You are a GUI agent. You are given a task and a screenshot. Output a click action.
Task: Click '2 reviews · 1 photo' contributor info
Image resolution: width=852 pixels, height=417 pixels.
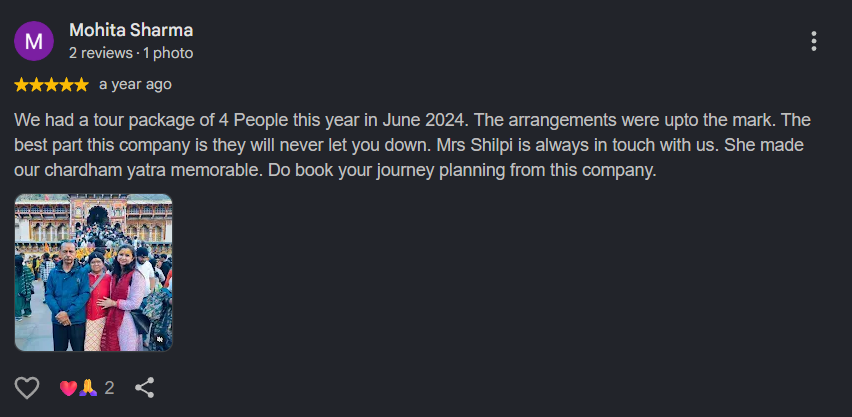[x=131, y=53]
